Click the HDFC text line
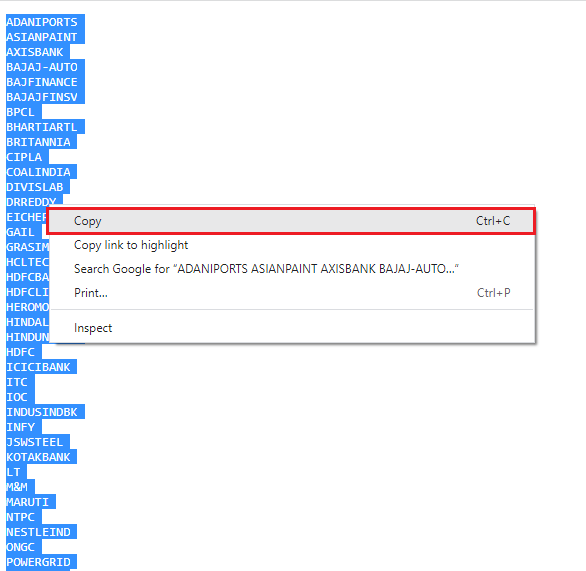This screenshot has height=571, width=586. tap(21, 352)
